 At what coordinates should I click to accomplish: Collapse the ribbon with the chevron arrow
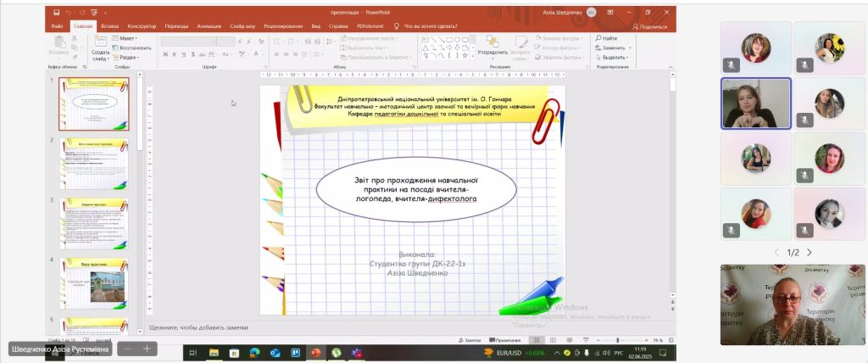tap(670, 67)
